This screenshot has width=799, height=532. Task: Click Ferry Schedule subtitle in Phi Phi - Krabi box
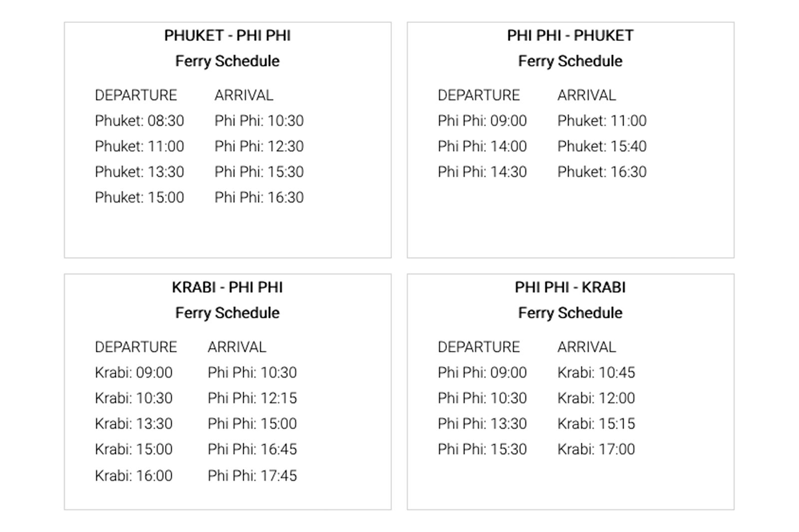570,313
